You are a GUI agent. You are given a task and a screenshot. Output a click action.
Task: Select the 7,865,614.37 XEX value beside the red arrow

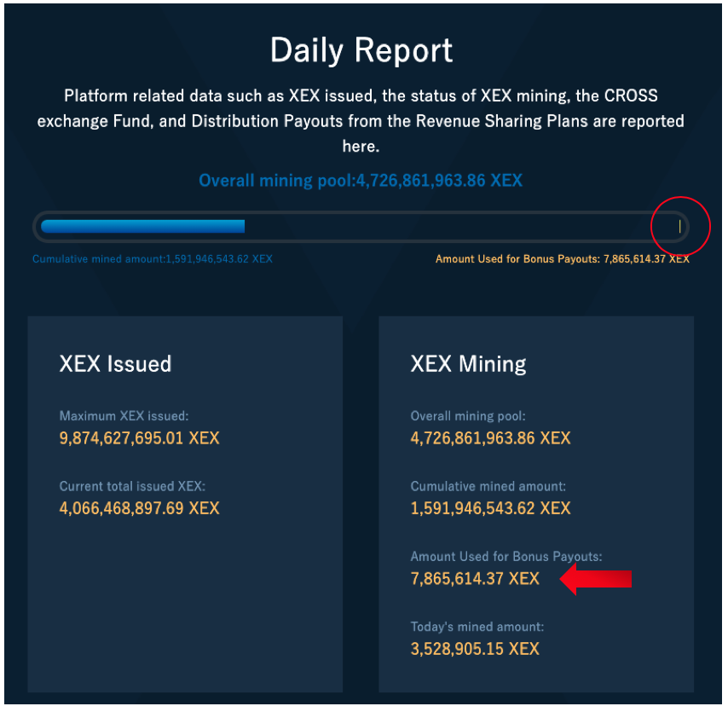(x=475, y=578)
